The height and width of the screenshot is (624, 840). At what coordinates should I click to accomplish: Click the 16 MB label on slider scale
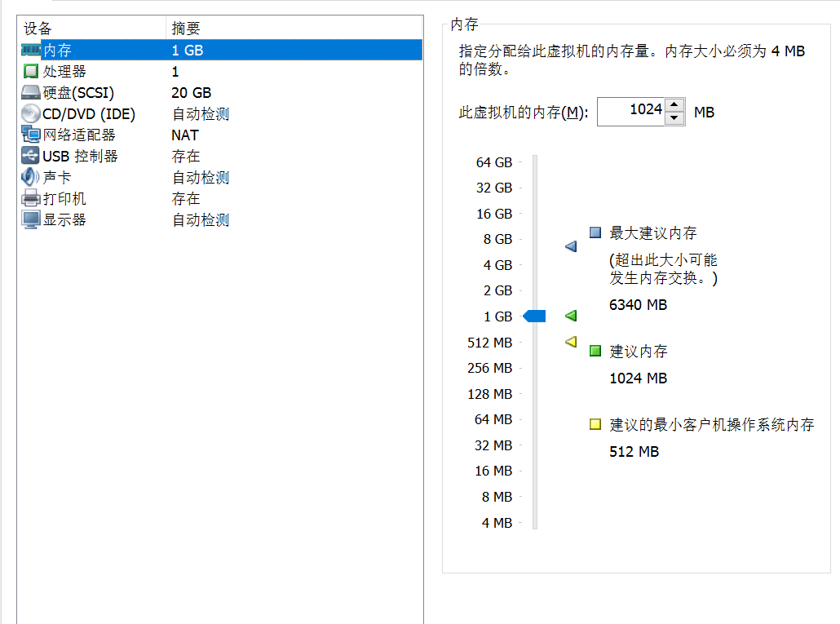click(x=493, y=471)
